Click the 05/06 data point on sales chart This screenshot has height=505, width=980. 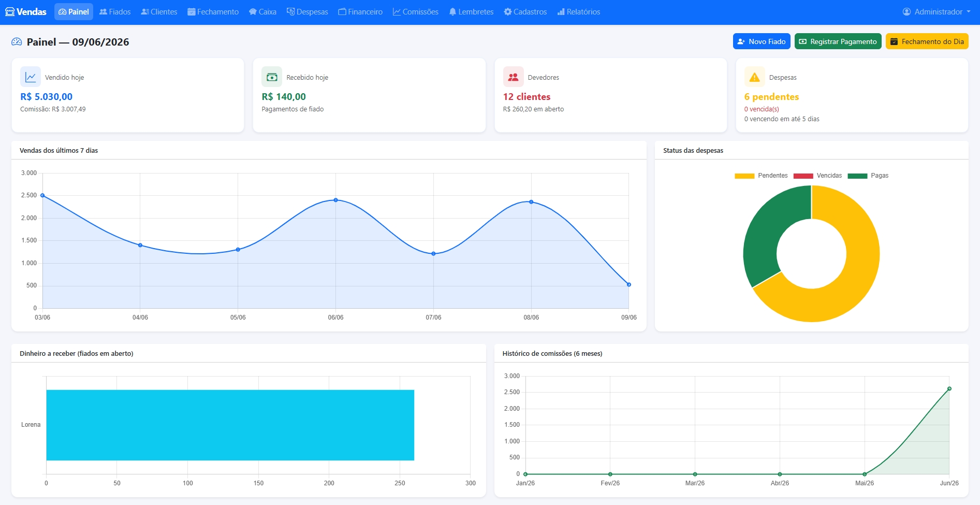(238, 250)
